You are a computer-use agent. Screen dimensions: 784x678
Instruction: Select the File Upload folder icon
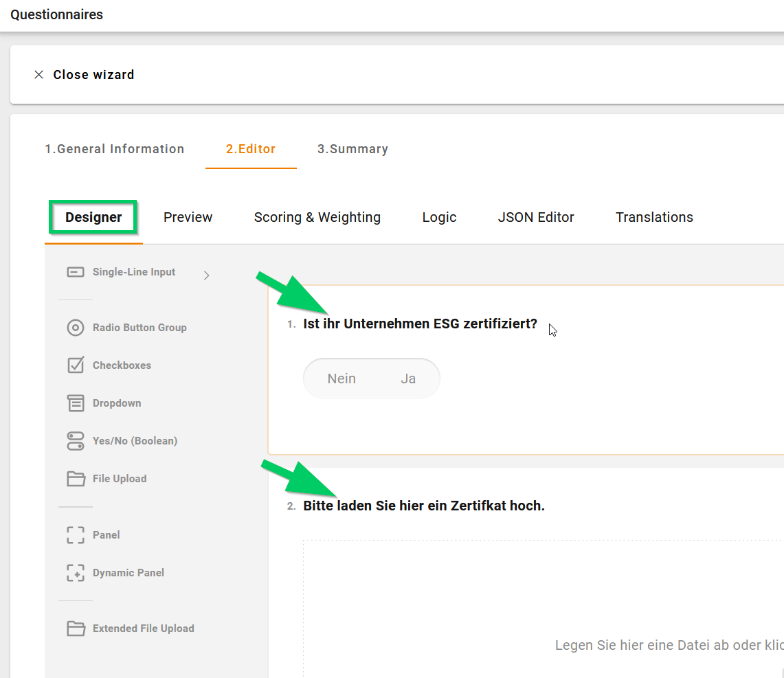(76, 479)
